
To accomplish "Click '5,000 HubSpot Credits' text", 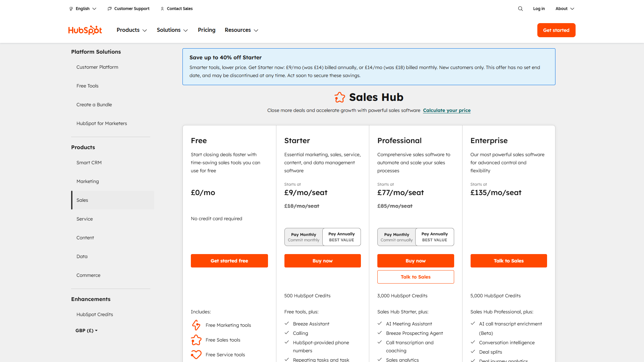I will point(495,296).
